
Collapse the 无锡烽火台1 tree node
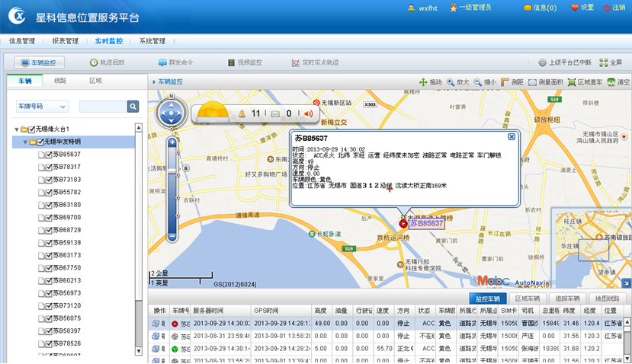click(x=17, y=129)
